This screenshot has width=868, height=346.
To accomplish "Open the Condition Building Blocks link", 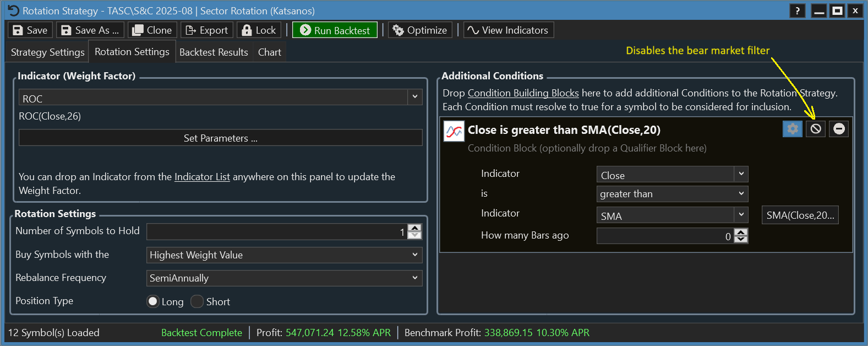I will point(523,93).
